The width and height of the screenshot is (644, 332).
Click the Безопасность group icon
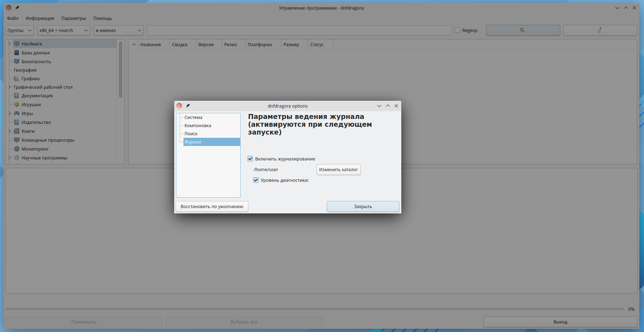17,61
